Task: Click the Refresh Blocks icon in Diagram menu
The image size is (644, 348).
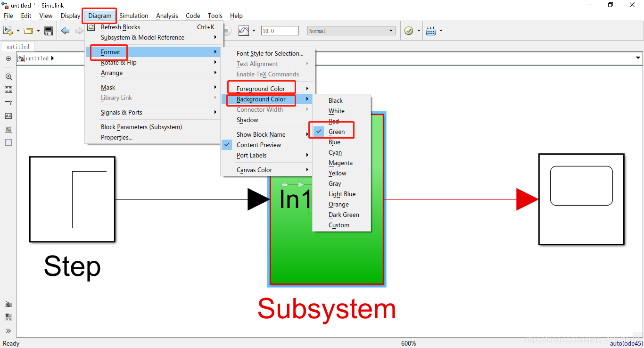Action: [91, 27]
